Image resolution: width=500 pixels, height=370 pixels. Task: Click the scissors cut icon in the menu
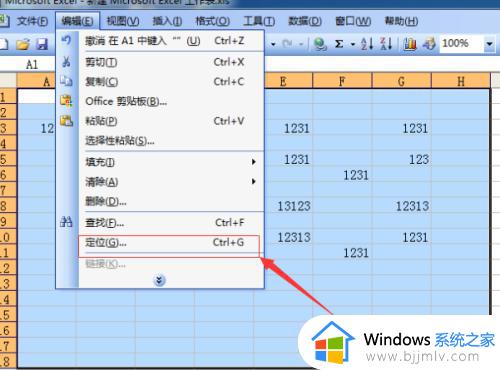coord(66,62)
